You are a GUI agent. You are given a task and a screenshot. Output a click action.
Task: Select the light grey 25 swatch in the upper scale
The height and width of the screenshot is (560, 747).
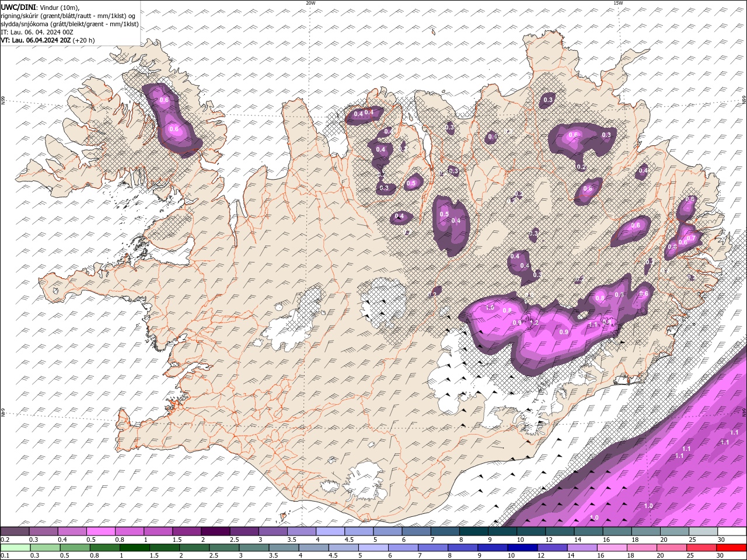point(703,531)
